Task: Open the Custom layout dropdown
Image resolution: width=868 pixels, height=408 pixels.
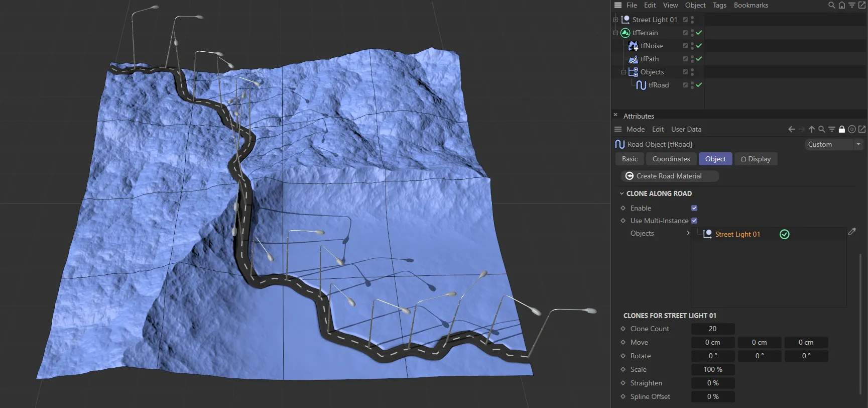Action: pyautogui.click(x=833, y=144)
